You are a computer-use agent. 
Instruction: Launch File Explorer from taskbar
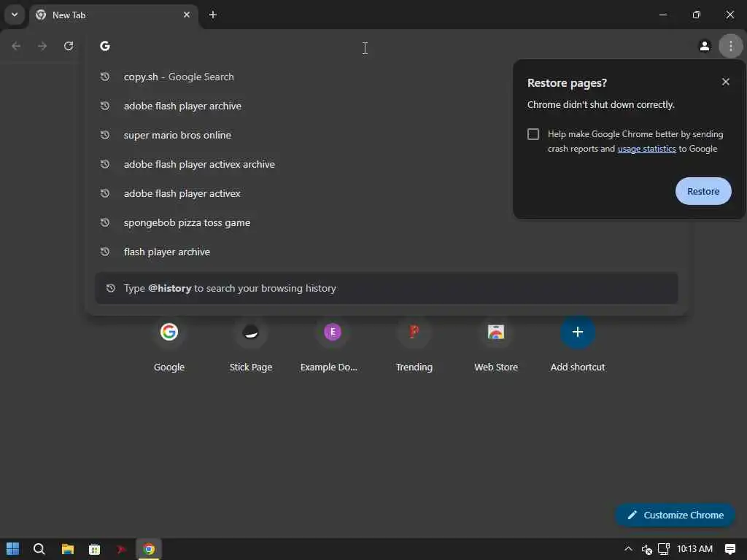pyautogui.click(x=68, y=549)
